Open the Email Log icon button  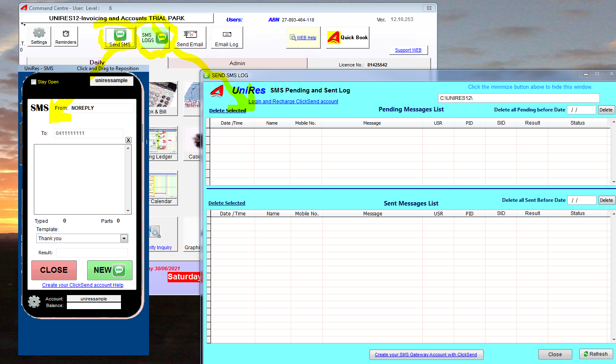(227, 38)
